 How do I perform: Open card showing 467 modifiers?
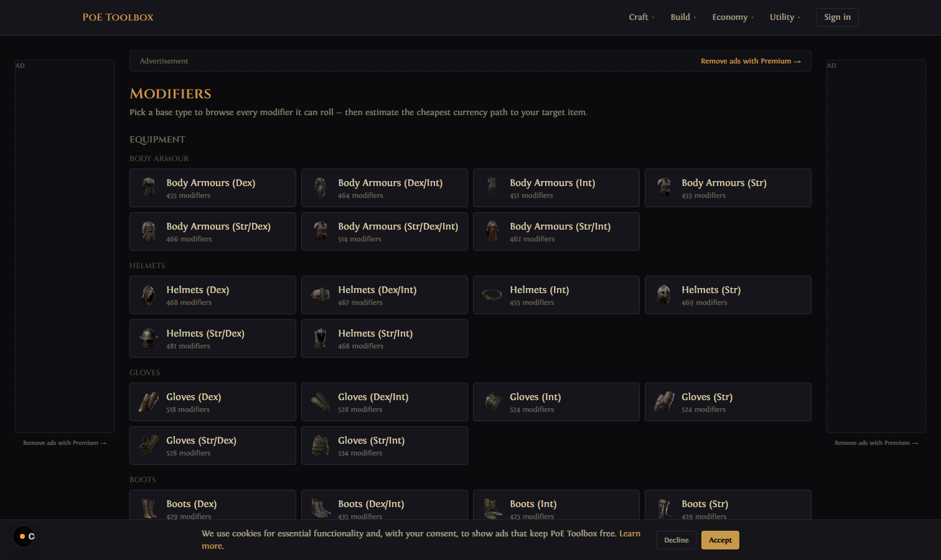click(385, 295)
